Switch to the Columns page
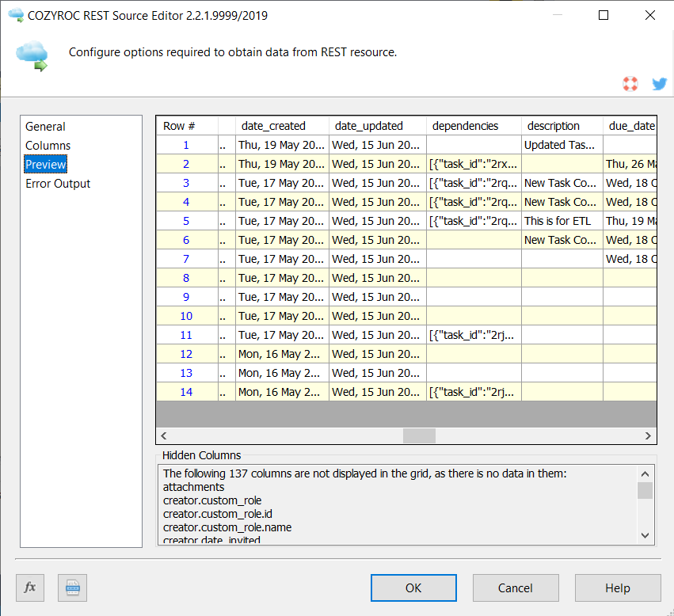Viewport: 674px width, 616px height. [50, 146]
